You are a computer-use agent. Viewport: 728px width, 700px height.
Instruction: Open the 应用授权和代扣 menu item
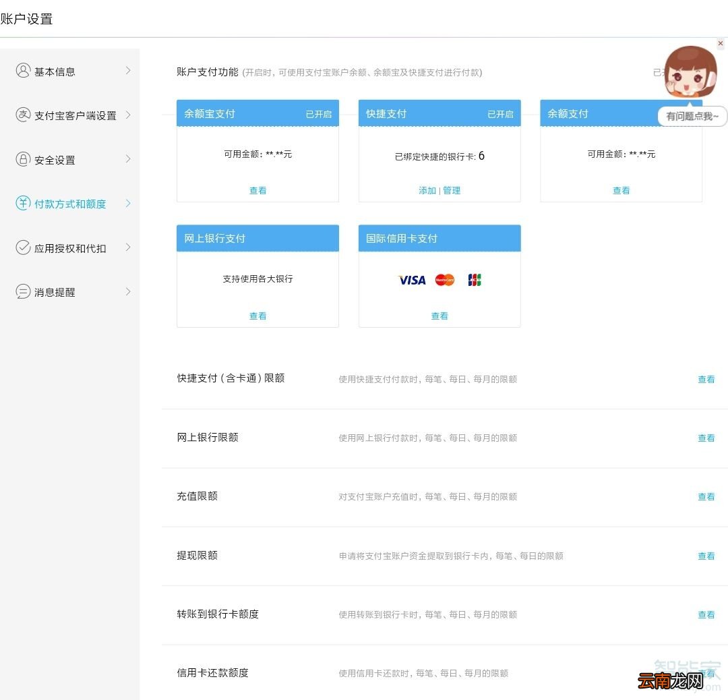click(69, 248)
